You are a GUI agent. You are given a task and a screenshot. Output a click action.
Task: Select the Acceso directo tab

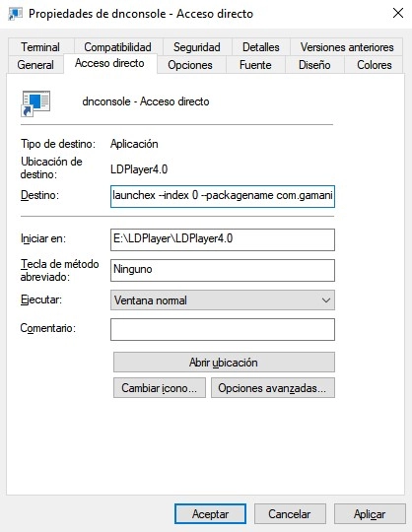pyautogui.click(x=109, y=63)
